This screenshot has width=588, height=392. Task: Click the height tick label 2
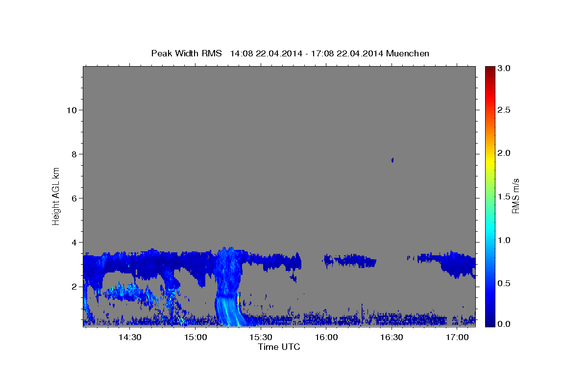point(74,287)
